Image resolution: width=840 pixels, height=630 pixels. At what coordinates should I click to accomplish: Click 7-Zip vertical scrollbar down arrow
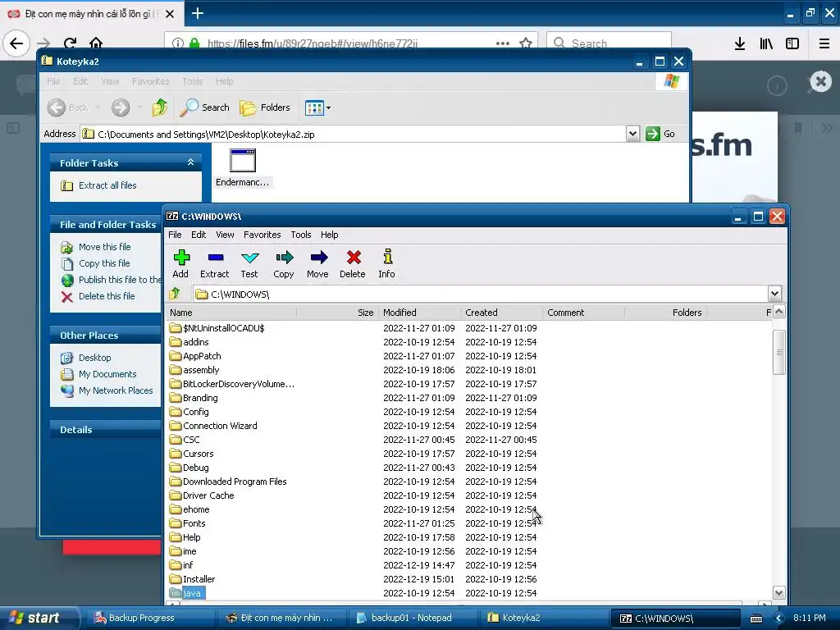(x=779, y=592)
